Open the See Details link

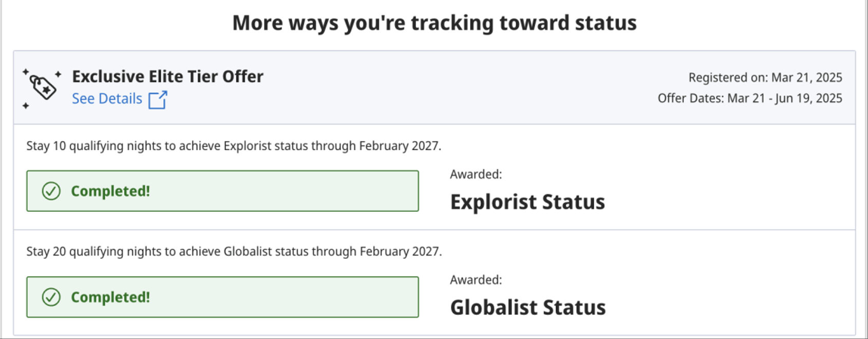tap(107, 99)
